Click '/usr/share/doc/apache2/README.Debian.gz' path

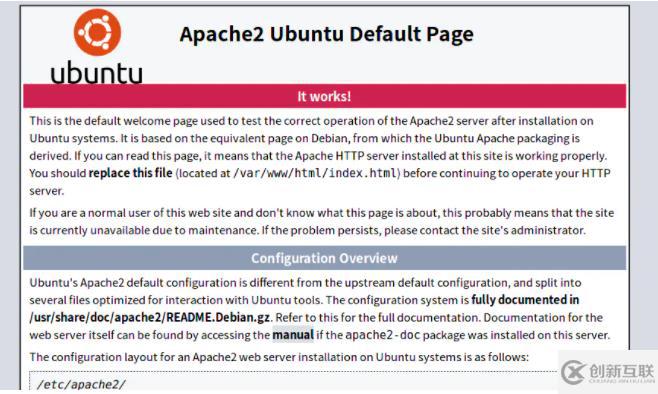pyautogui.click(x=149, y=317)
